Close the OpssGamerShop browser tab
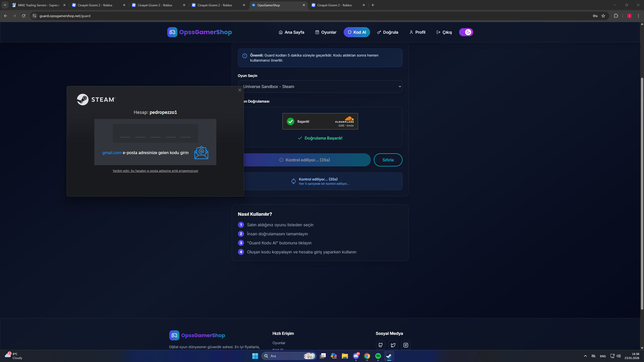Viewport: 644px width, 362px height. coord(304,5)
